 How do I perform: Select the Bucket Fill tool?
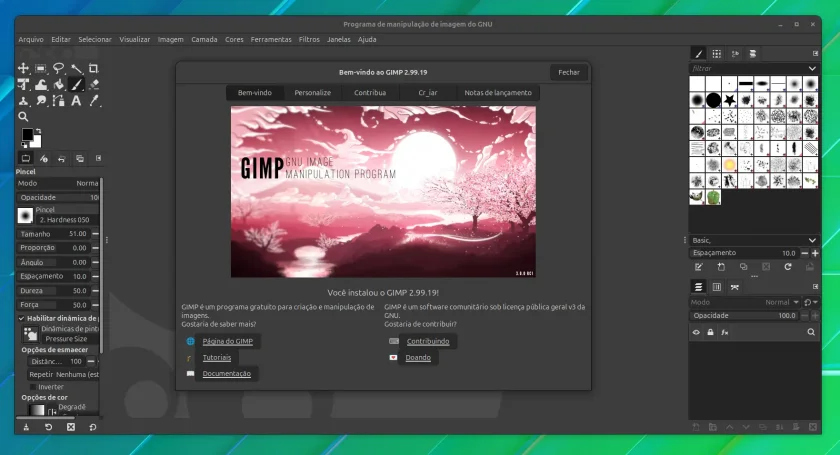tap(58, 84)
